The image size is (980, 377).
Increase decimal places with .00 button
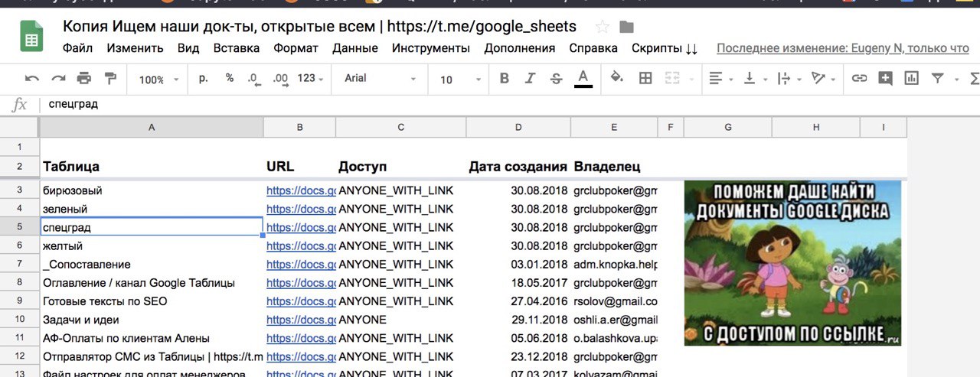281,78
